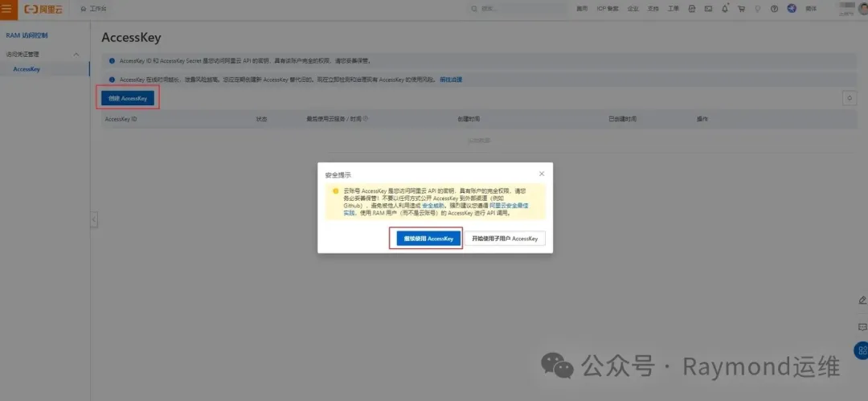Click the round blue assistant icon in header
Image resolution: width=868 pixels, height=401 pixels.
pyautogui.click(x=792, y=9)
